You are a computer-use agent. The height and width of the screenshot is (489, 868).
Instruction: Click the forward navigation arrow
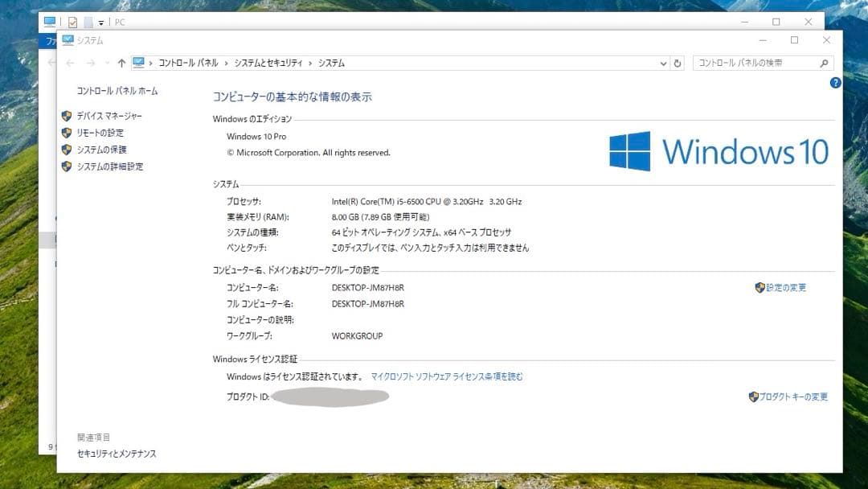tap(90, 63)
